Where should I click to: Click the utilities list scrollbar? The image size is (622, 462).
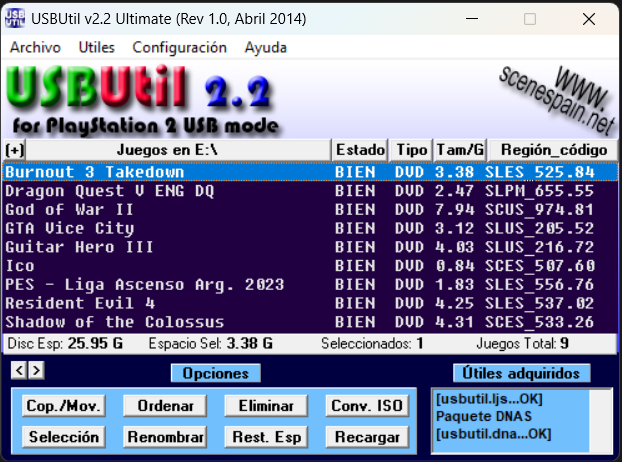(x=601, y=421)
